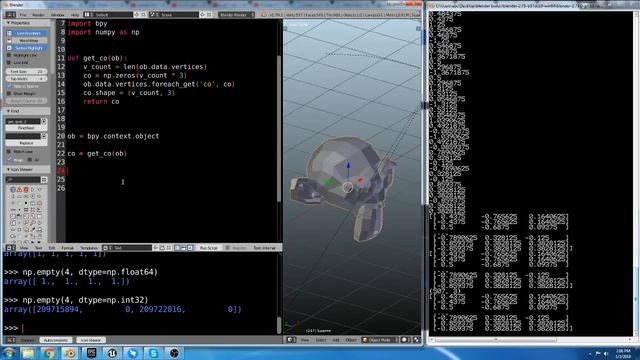Open the Blender Render engine dropdown
640x360 pixels.
[236, 15]
